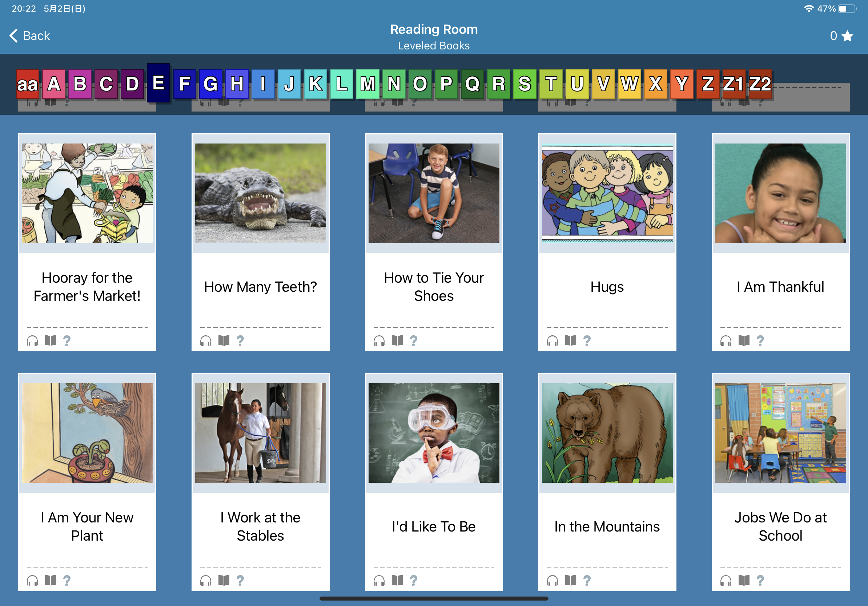This screenshot has width=868, height=606.
Task: Switch to level aa tab
Action: click(28, 84)
